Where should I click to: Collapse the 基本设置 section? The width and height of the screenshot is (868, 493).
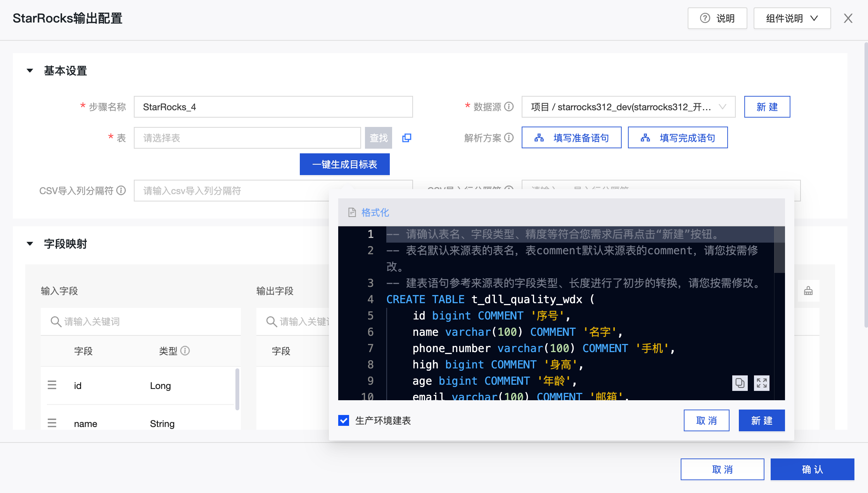click(30, 71)
